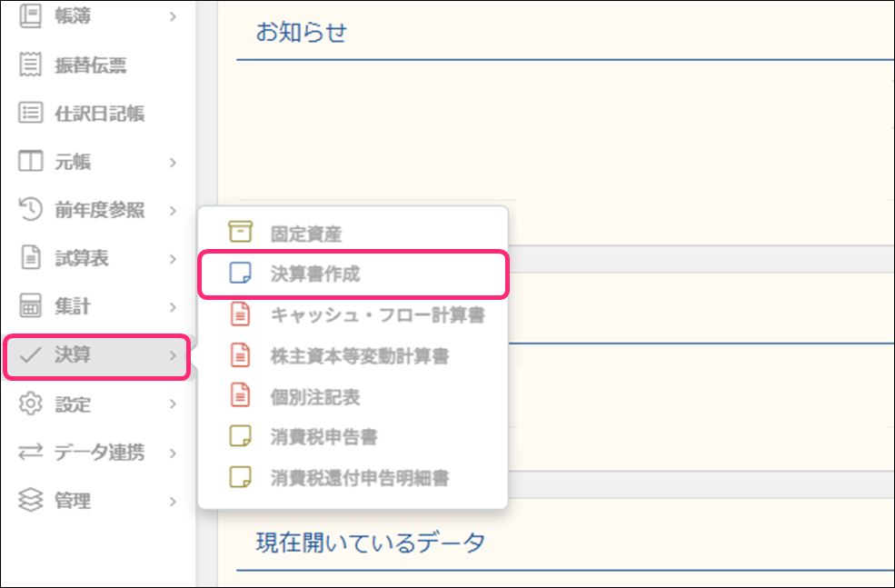Choose 株主資本等変動計算書 in the submenu
The image size is (895, 588).
coord(359,355)
